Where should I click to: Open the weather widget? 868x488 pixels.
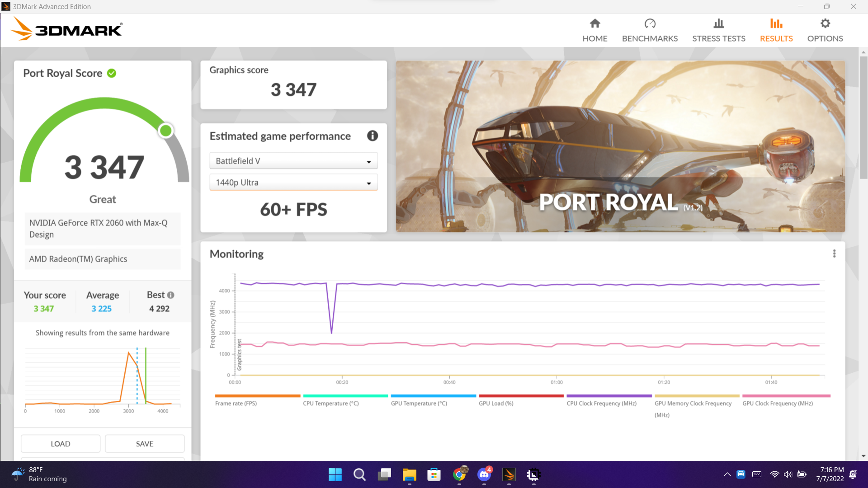(x=40, y=474)
